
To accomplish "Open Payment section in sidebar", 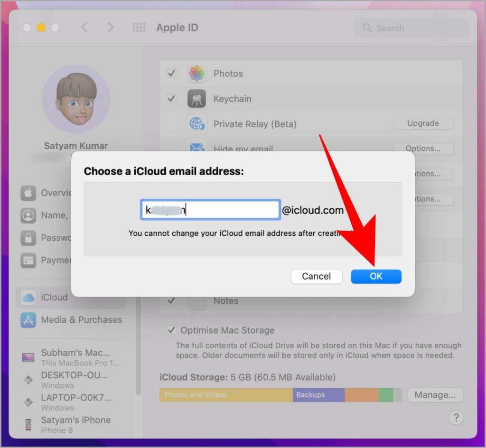I will click(46, 260).
